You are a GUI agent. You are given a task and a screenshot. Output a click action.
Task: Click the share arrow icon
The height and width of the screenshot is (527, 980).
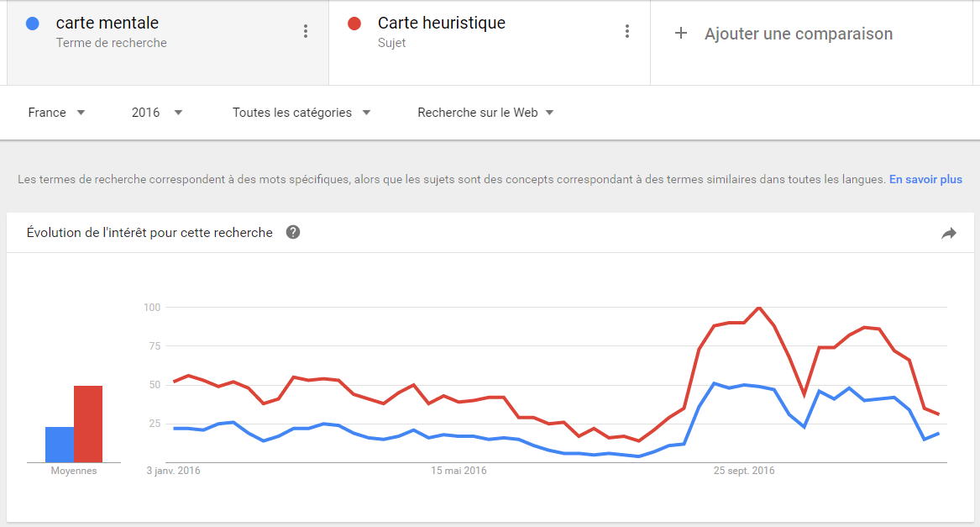tap(949, 234)
